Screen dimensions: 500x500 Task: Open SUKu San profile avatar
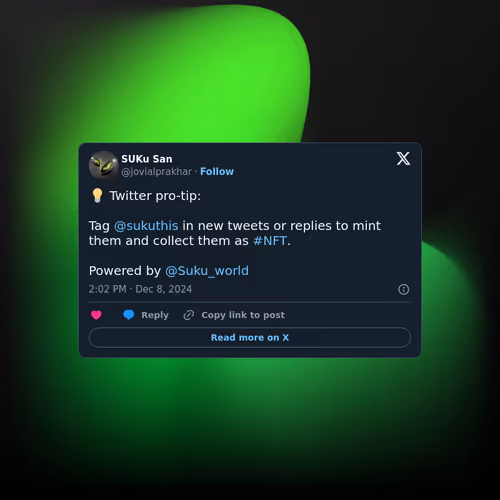point(103,165)
